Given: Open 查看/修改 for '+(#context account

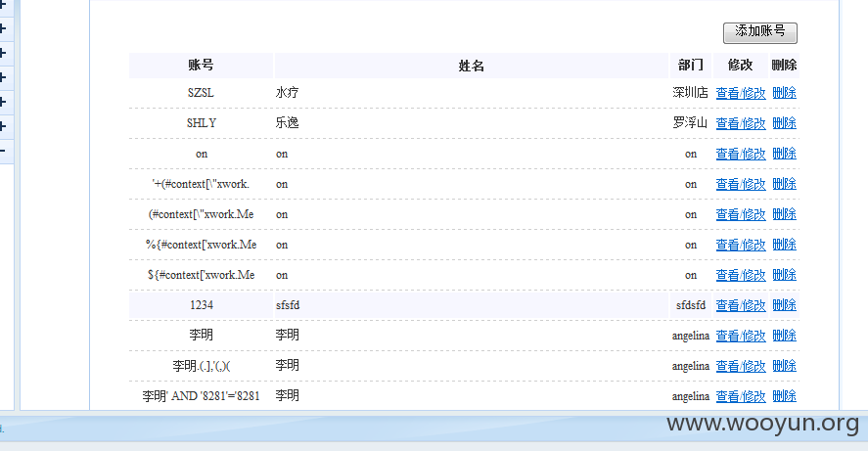Looking at the screenshot, I should point(741,184).
